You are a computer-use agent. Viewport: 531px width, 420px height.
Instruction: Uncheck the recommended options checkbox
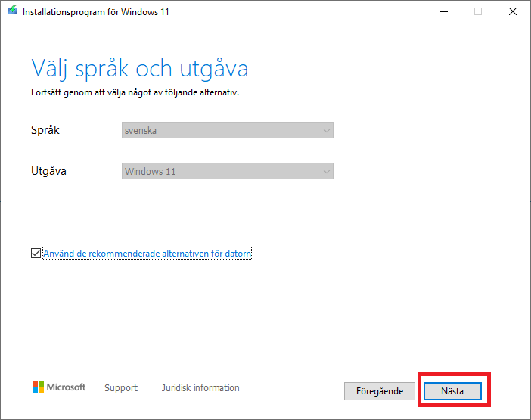coord(36,254)
